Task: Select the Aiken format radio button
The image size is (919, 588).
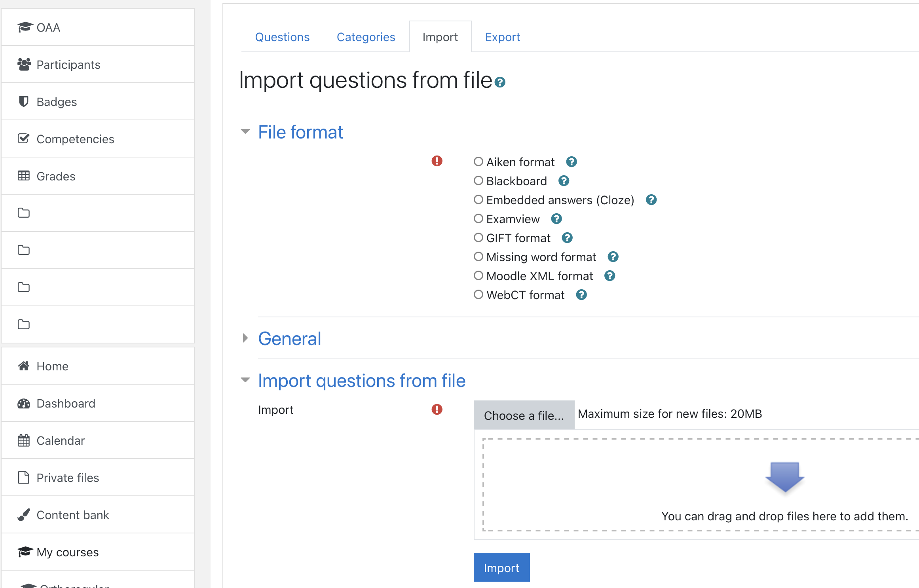Action: click(x=478, y=161)
